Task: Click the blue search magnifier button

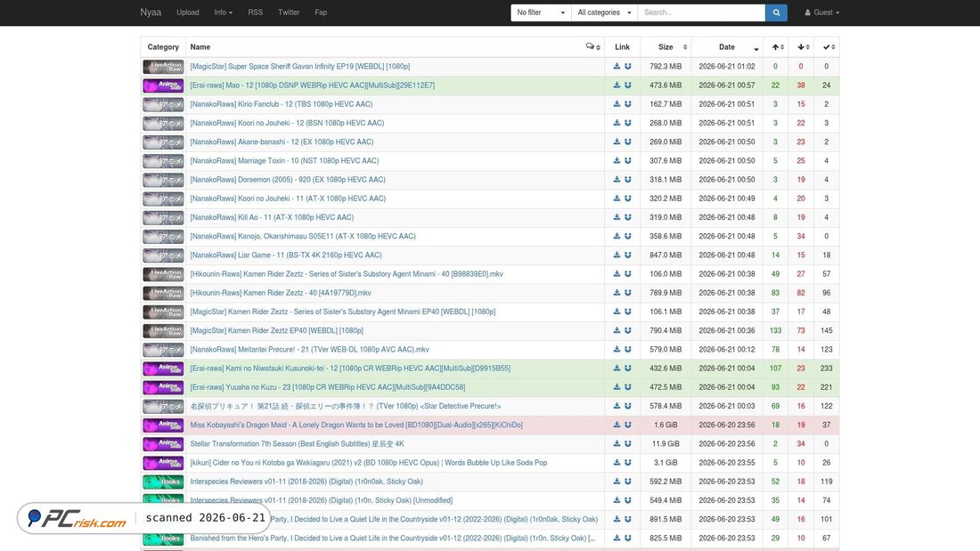Action: (776, 12)
